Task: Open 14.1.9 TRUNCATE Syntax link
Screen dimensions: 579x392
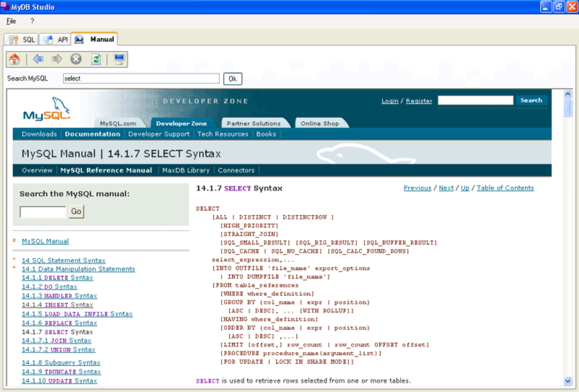Action: (61, 372)
